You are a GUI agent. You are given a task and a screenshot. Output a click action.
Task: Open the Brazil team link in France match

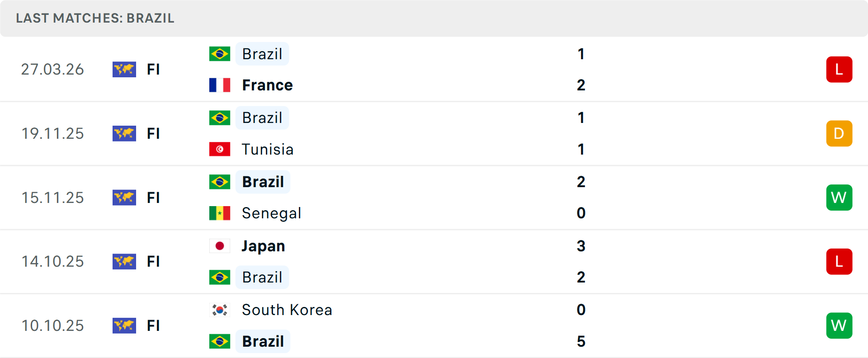click(262, 53)
